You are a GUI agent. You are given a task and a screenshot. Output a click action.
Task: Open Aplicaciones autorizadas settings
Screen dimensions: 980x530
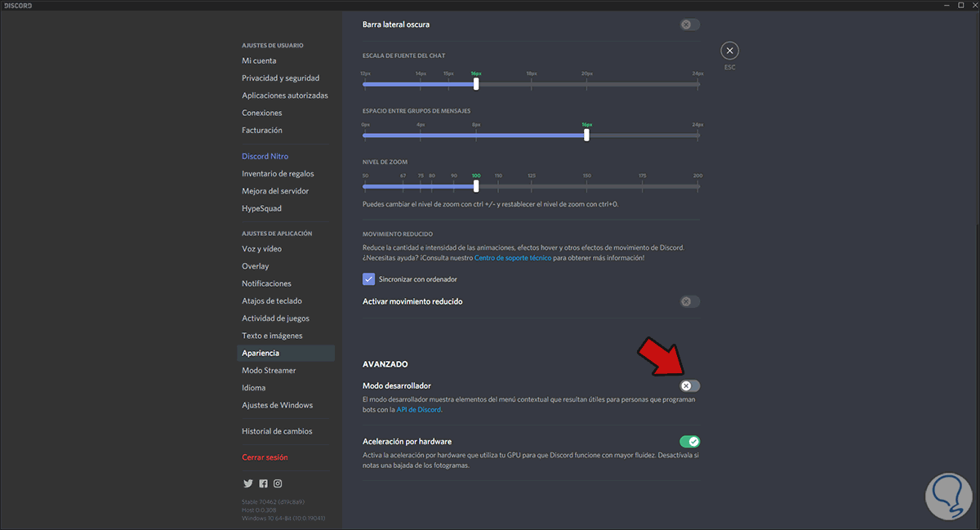coord(286,96)
